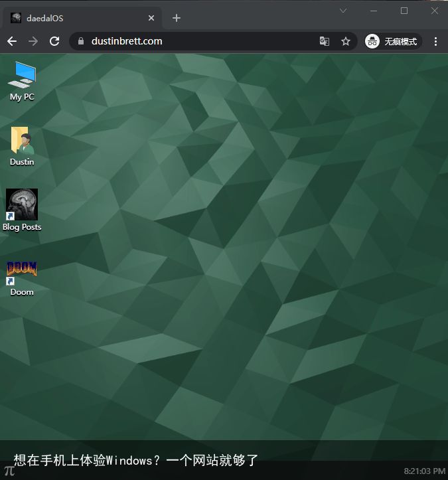Open the Dustin folder icon
Viewport: 448px width, 480px height.
[x=22, y=146]
